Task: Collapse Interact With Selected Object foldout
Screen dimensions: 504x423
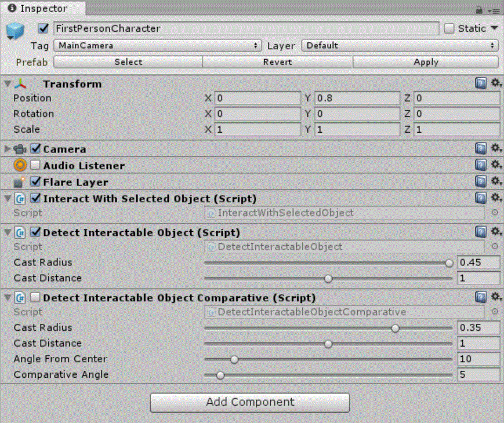Action: coord(8,199)
